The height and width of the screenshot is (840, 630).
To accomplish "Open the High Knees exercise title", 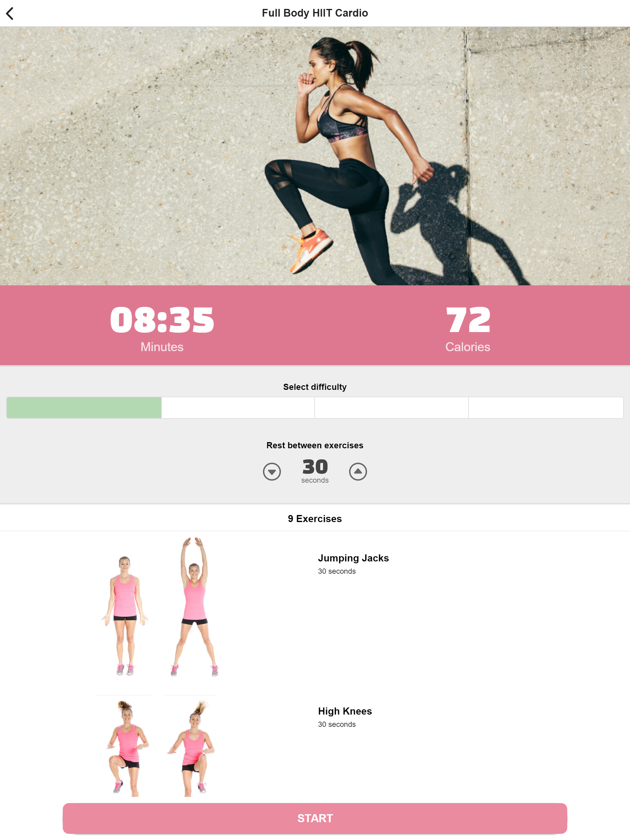I will click(x=345, y=711).
